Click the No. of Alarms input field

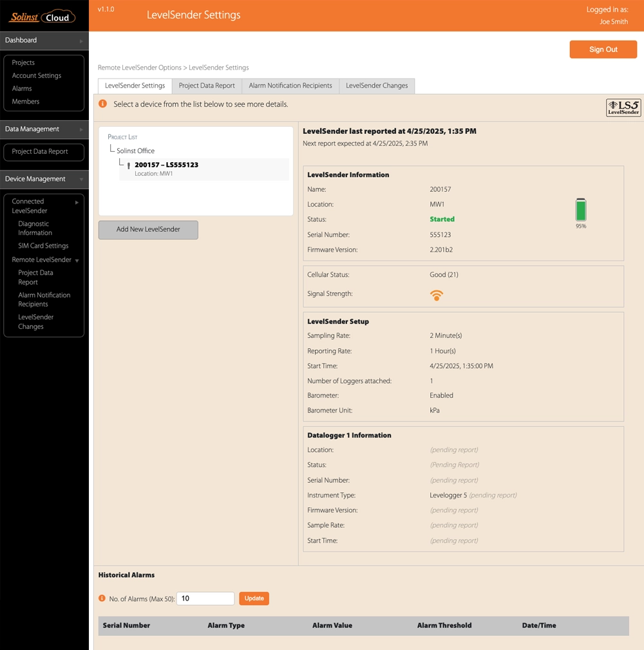click(205, 598)
